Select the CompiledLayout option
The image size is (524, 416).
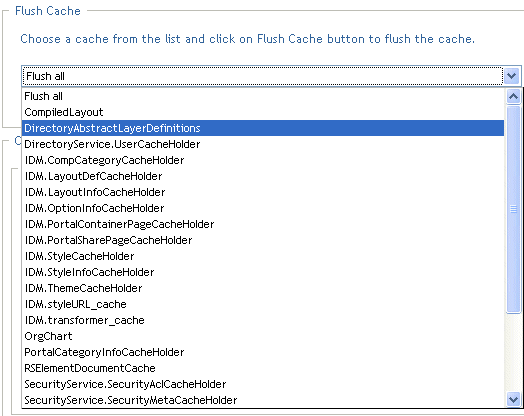(263, 112)
